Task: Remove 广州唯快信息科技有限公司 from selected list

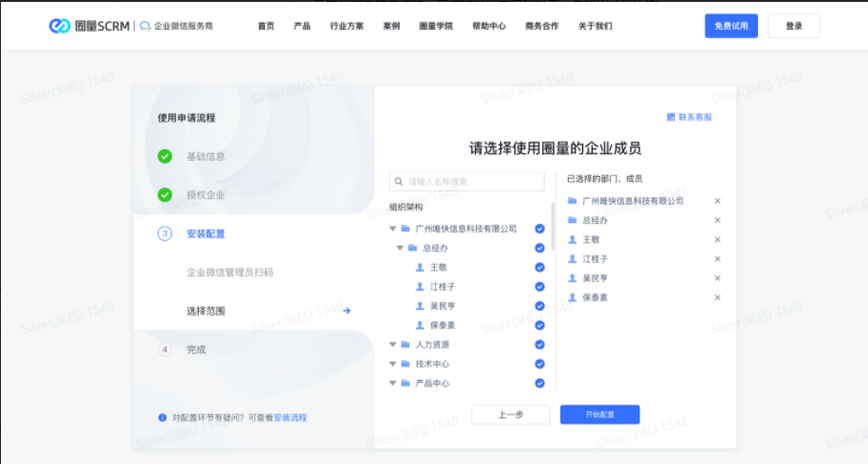Action: (x=717, y=201)
